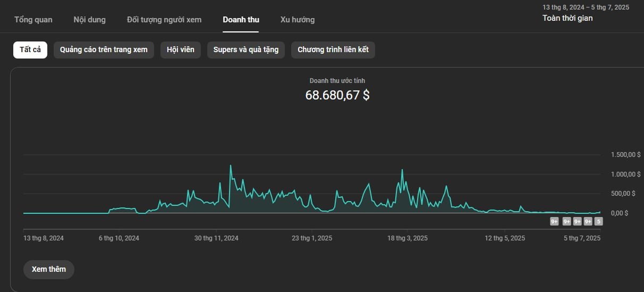This screenshot has height=292, width=644.
Task: Open the Tổng quan tab
Action: (33, 20)
